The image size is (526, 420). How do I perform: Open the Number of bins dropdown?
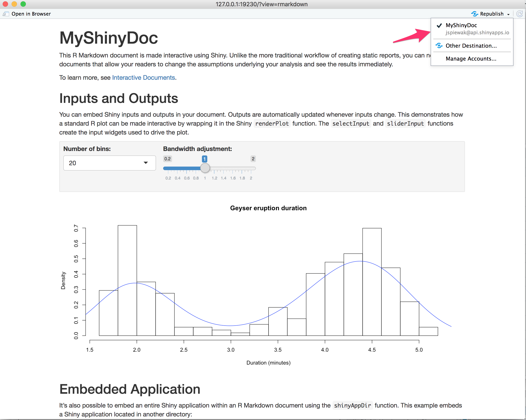tap(109, 163)
